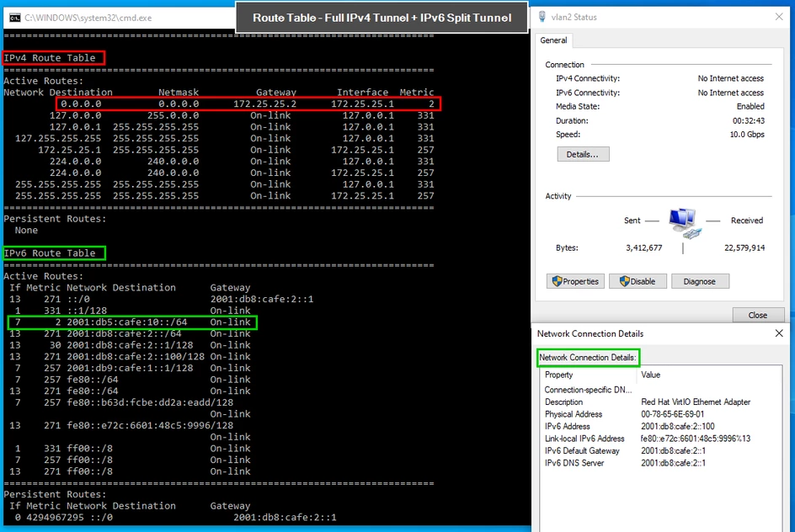Click the 172.25.25.1 host route line
This screenshot has width=795, height=532.
[x=236, y=150]
